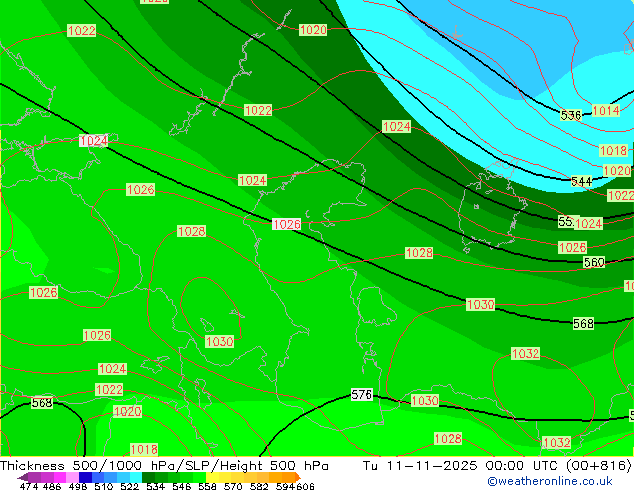The image size is (634, 490).
Task: Select the 'Tu 11-11-2025 00:00 UTC (00+816)' timestamp
Action: tap(497, 466)
